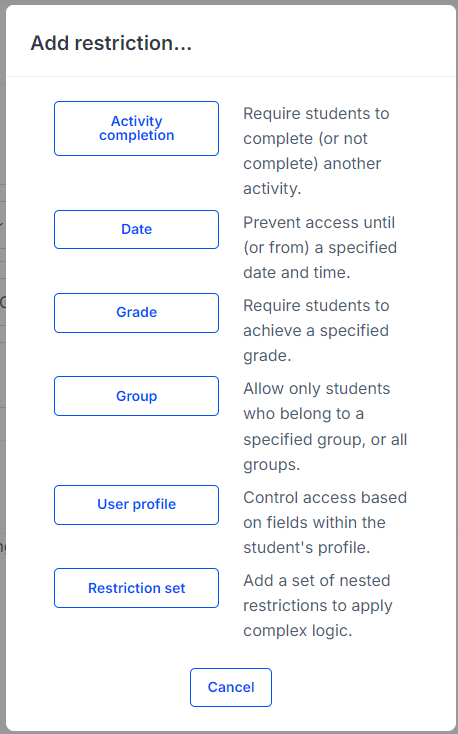Dismiss dialog with the Cancel button
The width and height of the screenshot is (458, 734).
(x=231, y=687)
